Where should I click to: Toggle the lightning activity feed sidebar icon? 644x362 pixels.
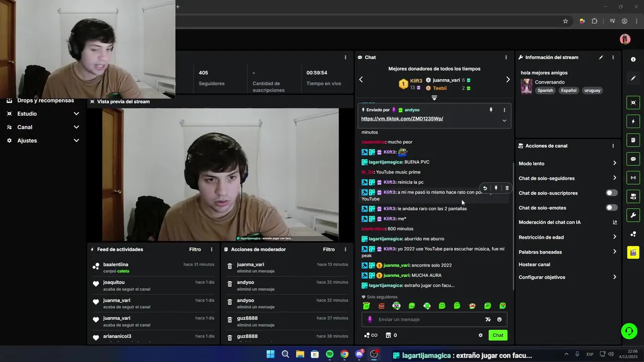[633, 121]
